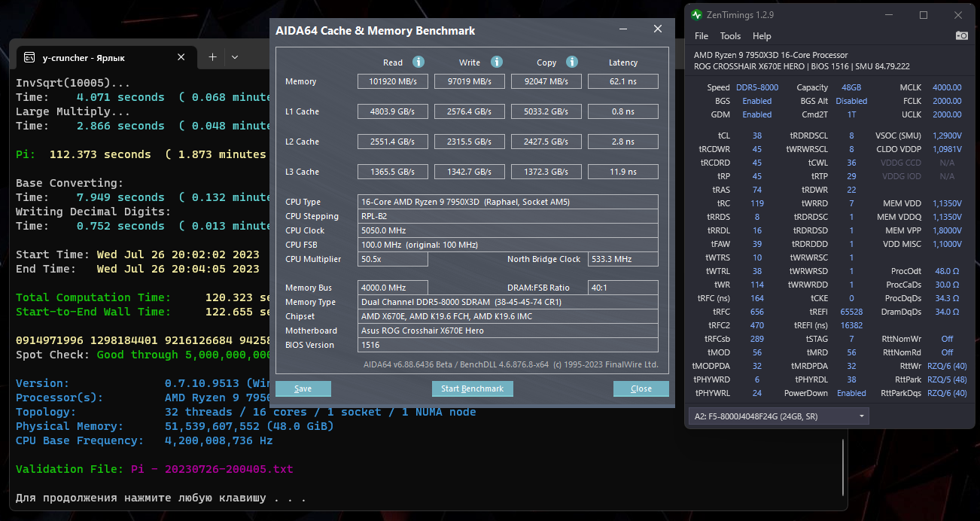Expand the terminal new-tab profile dropdown
Image resolution: width=980 pixels, height=521 pixels.
pyautogui.click(x=235, y=57)
